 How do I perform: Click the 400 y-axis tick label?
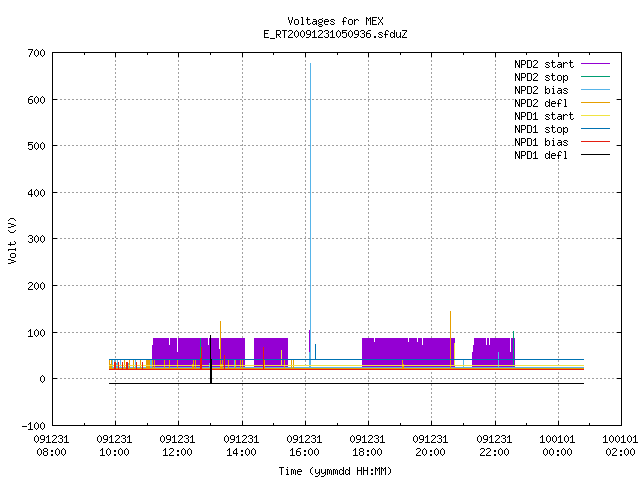[36, 193]
